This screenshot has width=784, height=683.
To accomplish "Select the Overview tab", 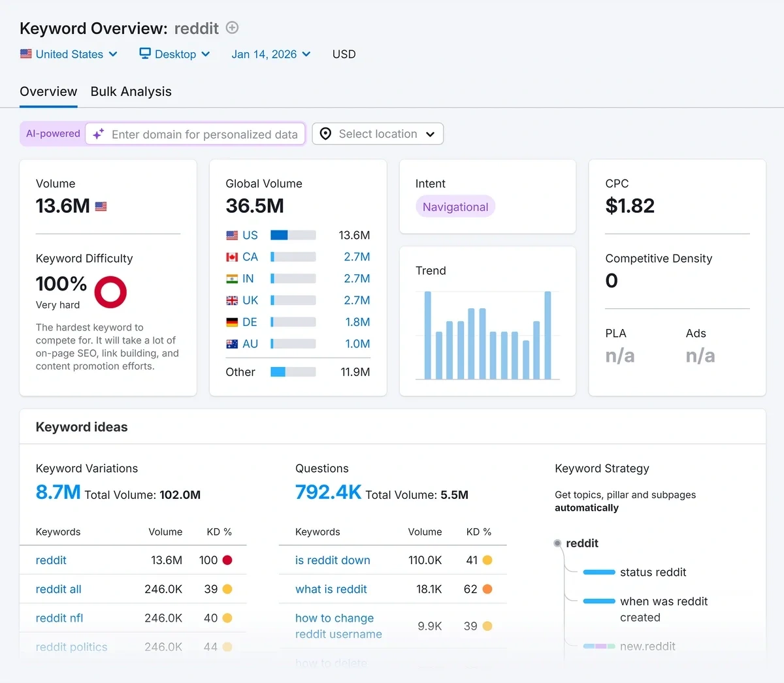I will (x=48, y=91).
